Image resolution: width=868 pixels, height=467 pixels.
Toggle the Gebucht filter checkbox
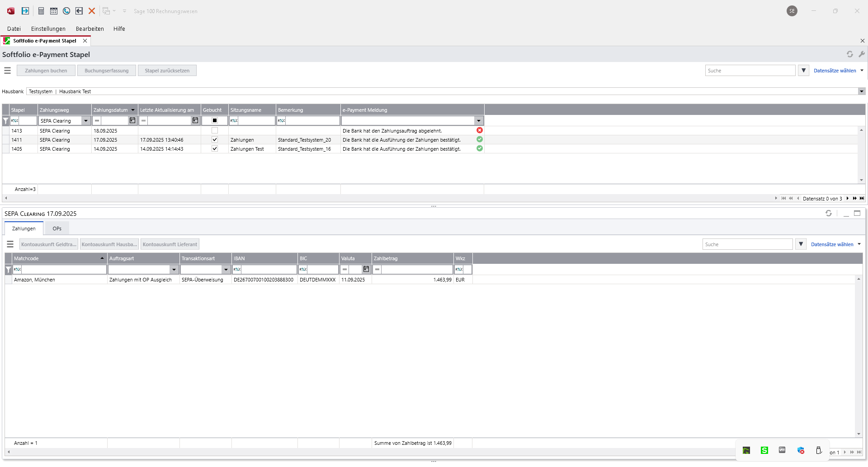coord(215,121)
